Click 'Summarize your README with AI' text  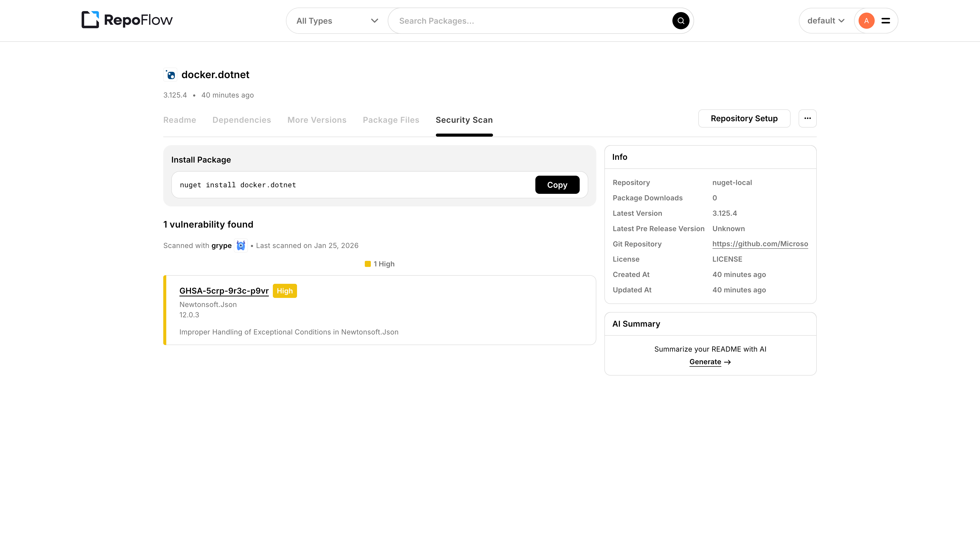coord(710,349)
